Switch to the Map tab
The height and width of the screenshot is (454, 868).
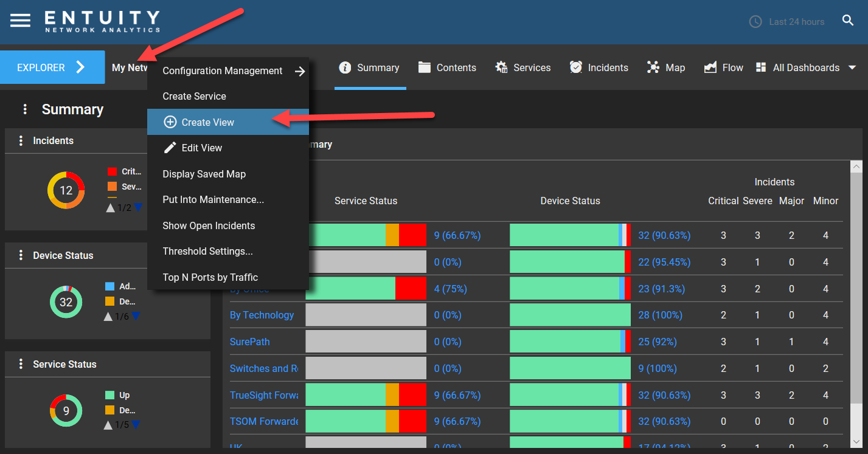pyautogui.click(x=665, y=67)
